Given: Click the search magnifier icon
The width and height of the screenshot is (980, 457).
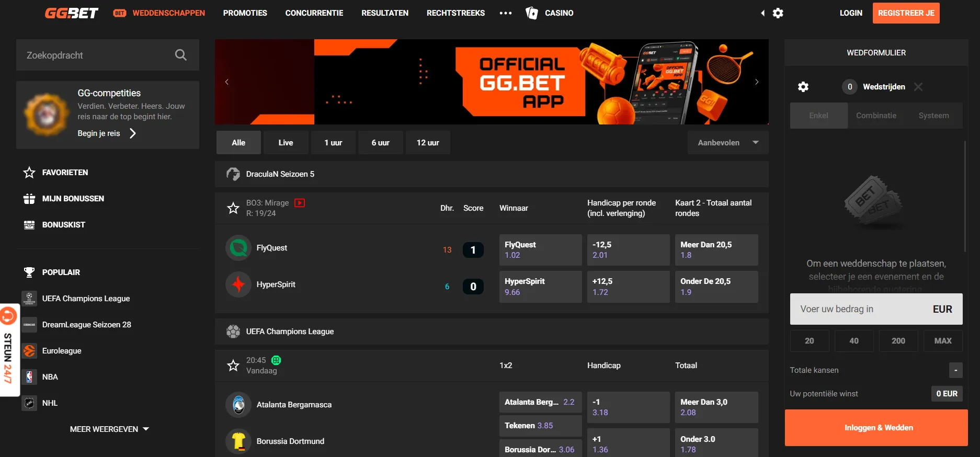Looking at the screenshot, I should pyautogui.click(x=180, y=55).
